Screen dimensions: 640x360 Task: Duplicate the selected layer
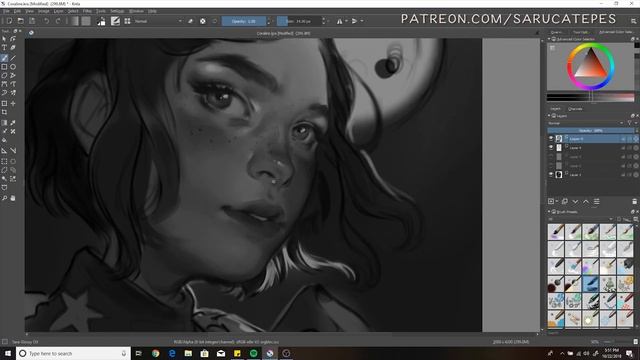coord(564,201)
